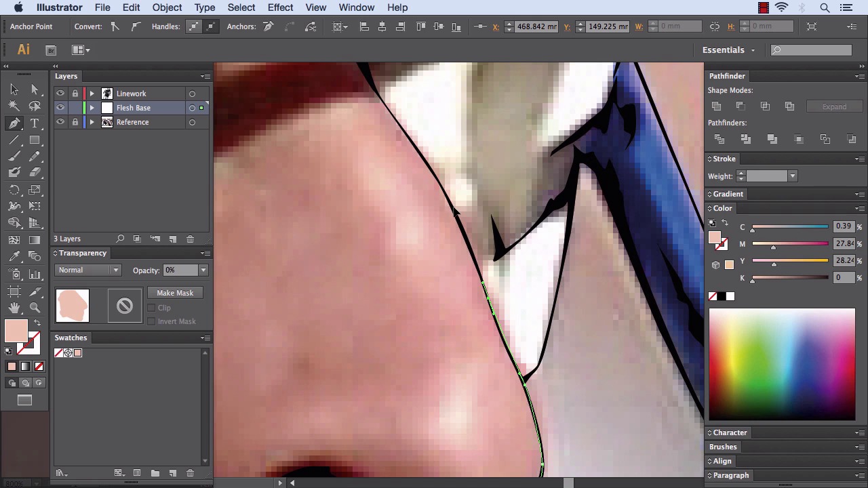This screenshot has width=868, height=488.
Task: Switch to the Swatches tab
Action: click(x=71, y=338)
